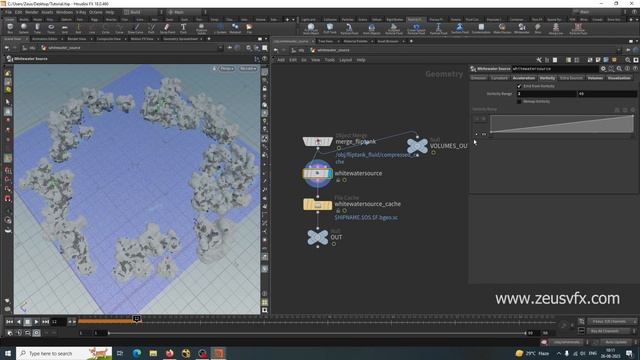This screenshot has height=360, width=640.
Task: Select the Spray Paint shelf tool
Action: [167, 28]
